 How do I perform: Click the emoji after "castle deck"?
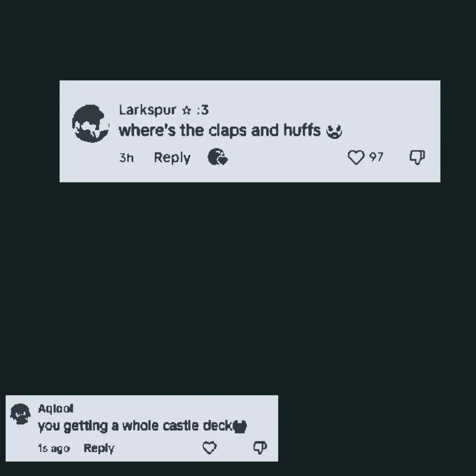pyautogui.click(x=240, y=427)
